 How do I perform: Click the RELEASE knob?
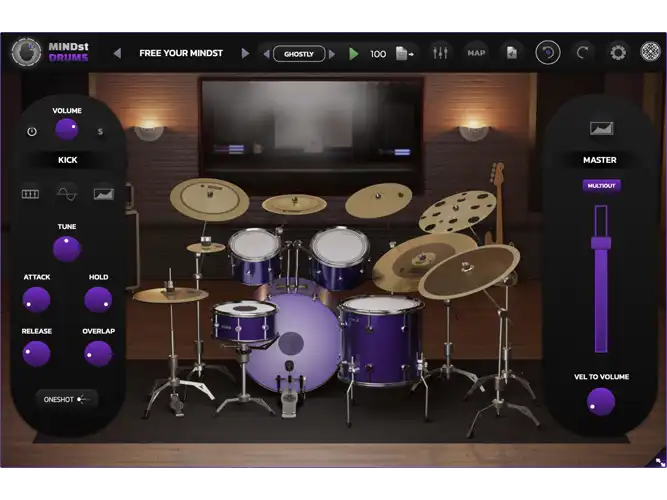pos(37,354)
